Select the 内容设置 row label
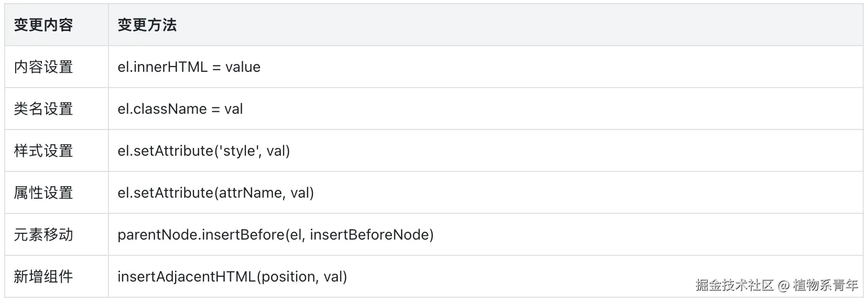The height and width of the screenshot is (302, 868). coord(44,67)
